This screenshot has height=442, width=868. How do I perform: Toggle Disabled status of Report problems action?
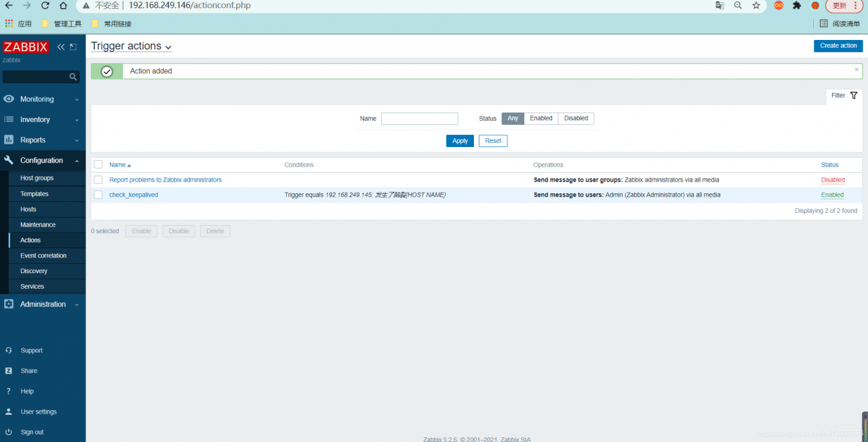point(833,180)
